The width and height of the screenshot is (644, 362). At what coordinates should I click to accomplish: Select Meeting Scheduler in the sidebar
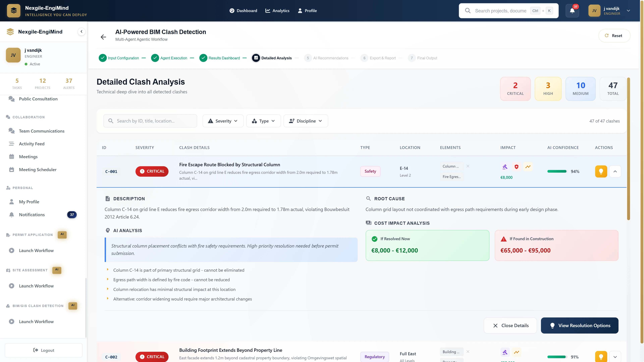tap(38, 169)
